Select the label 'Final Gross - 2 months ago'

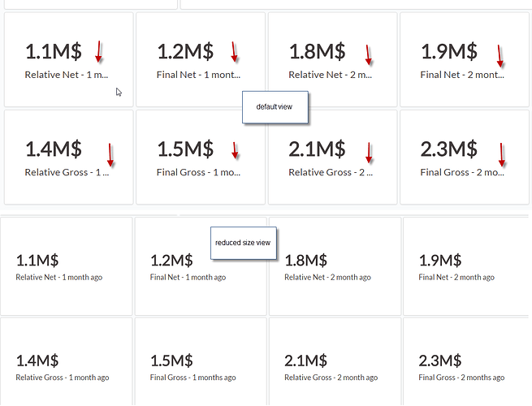(462, 377)
